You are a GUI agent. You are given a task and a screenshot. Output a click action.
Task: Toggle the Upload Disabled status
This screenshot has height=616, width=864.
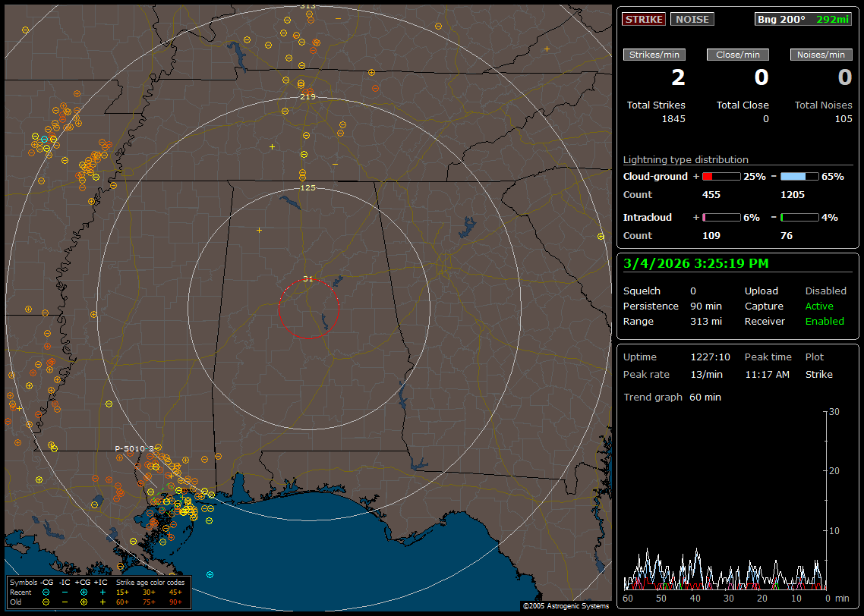coord(825,291)
